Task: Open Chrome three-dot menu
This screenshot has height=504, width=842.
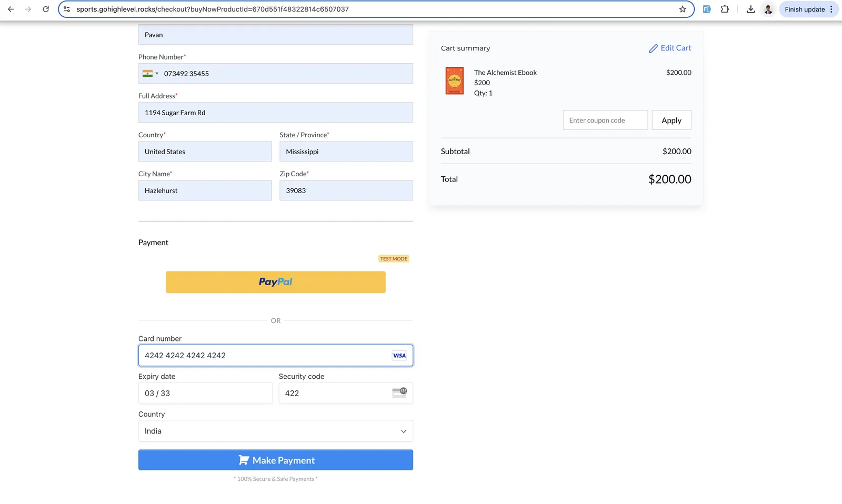Action: 831,9
